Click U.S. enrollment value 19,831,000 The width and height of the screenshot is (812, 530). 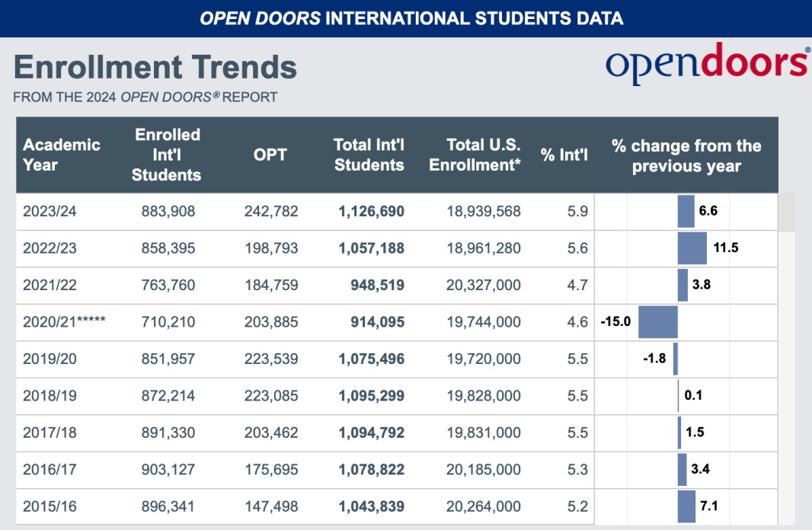[484, 433]
